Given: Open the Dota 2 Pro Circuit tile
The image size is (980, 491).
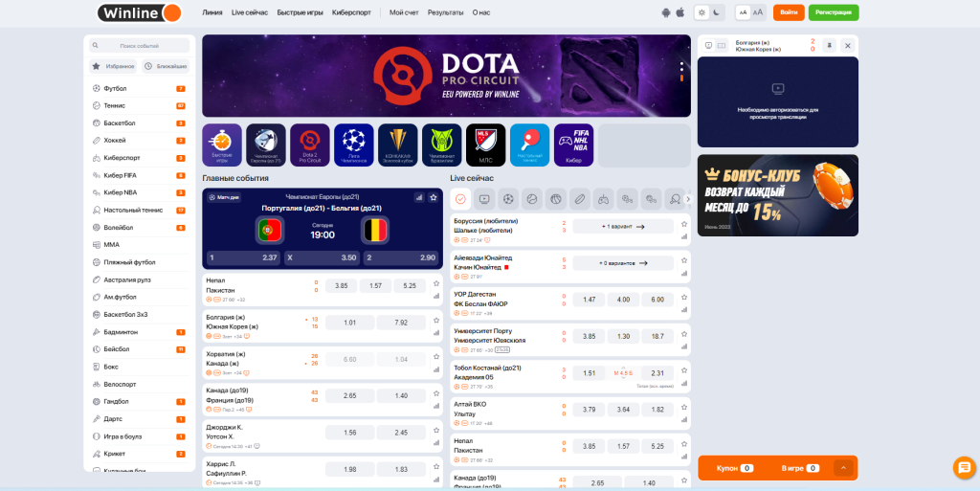Looking at the screenshot, I should (x=310, y=144).
